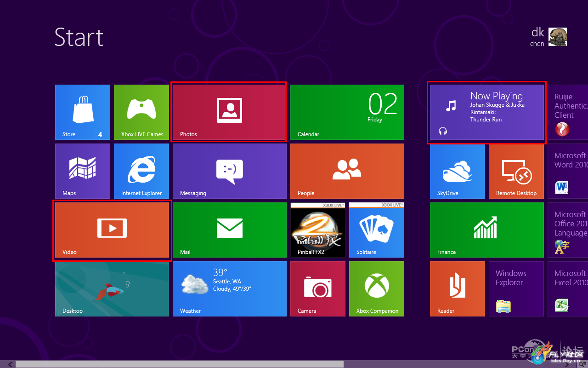
Task: Open the Reader tile
Action: [x=458, y=289]
